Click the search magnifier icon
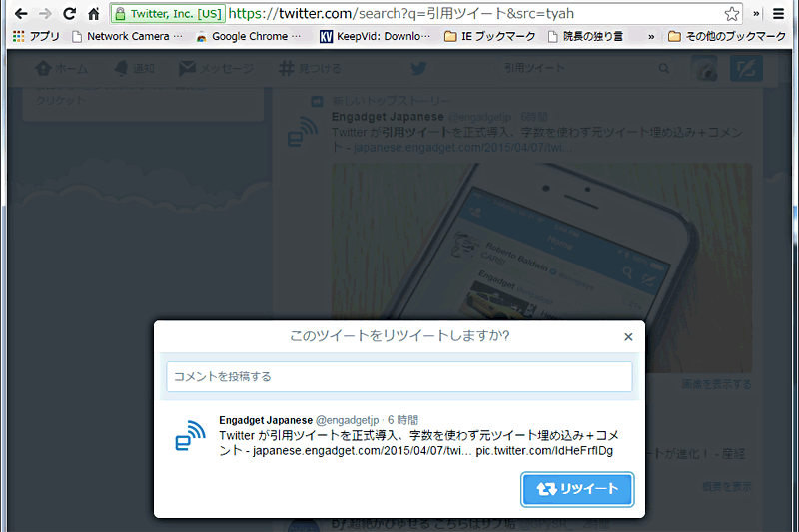Image resolution: width=799 pixels, height=532 pixels. click(663, 68)
